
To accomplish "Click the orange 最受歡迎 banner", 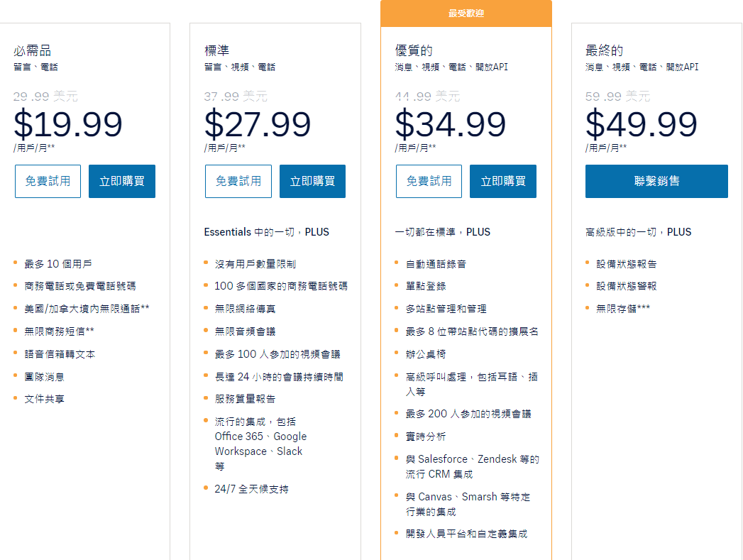I will point(466,13).
